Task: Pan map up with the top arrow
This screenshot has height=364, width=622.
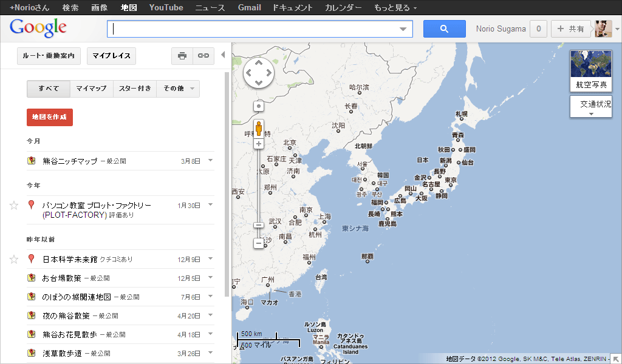Action: click(259, 62)
